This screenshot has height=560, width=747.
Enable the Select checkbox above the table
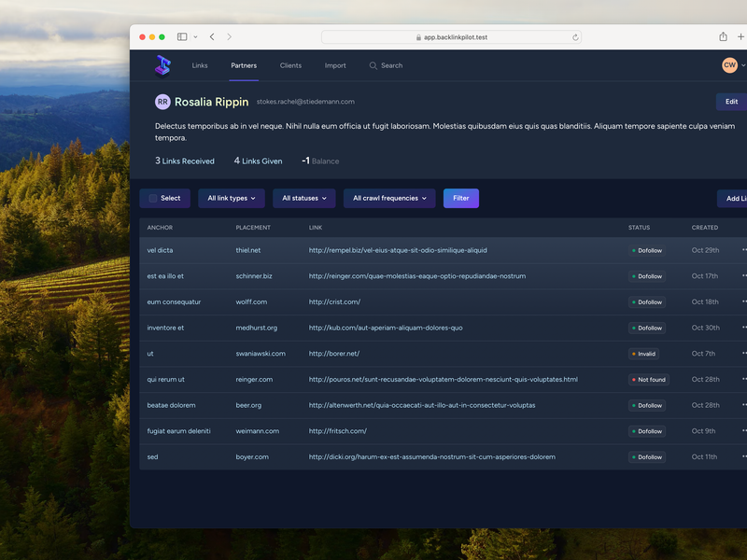tap(152, 198)
